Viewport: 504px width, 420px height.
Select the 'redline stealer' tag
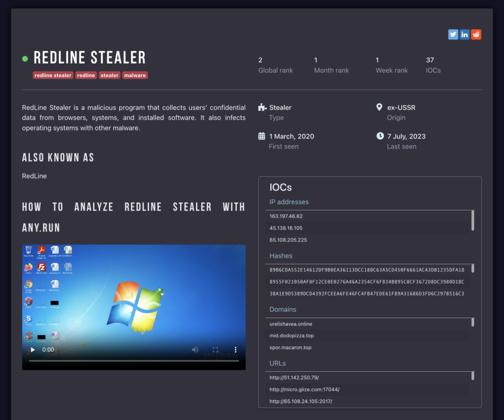point(53,75)
